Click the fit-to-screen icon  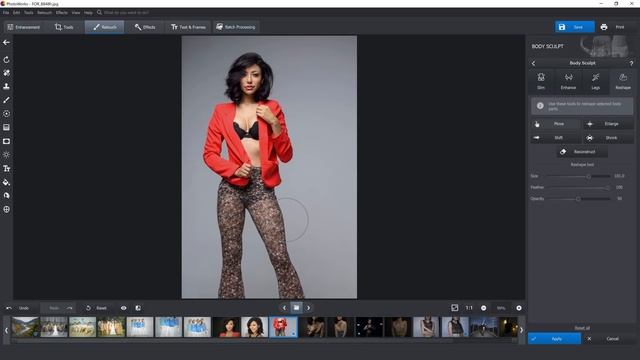(454, 308)
